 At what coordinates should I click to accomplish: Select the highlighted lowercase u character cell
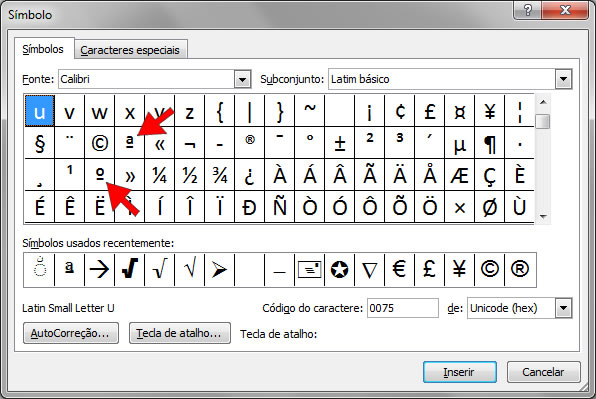(40, 111)
